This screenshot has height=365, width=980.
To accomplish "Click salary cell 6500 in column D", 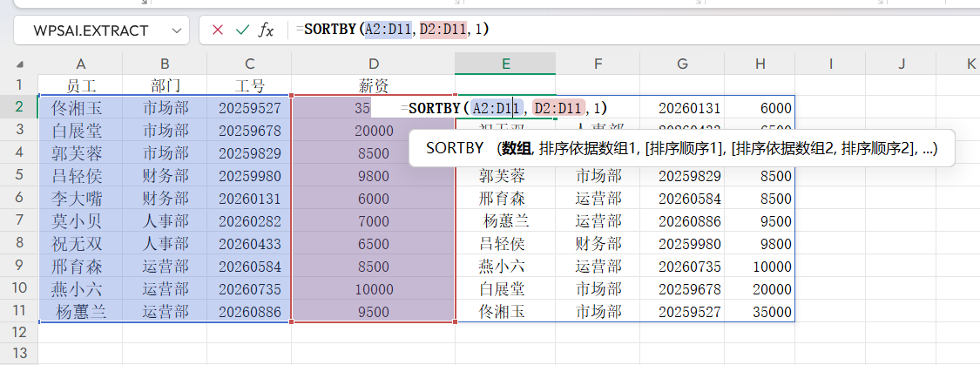I will (373, 244).
